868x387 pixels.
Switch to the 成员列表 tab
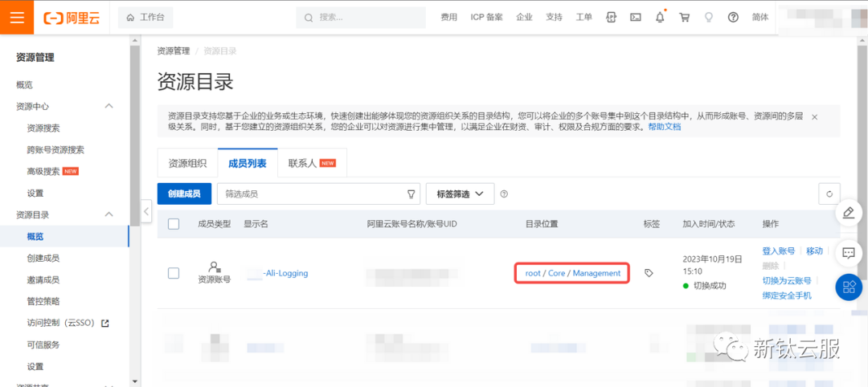click(248, 164)
